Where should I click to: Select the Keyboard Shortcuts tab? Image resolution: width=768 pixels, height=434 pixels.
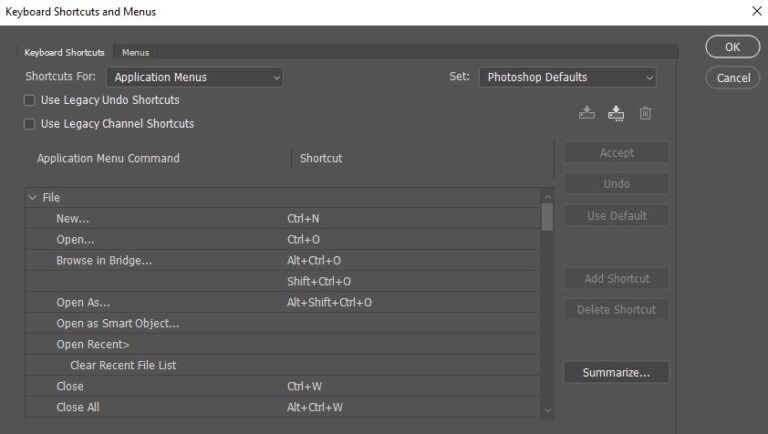pos(64,52)
